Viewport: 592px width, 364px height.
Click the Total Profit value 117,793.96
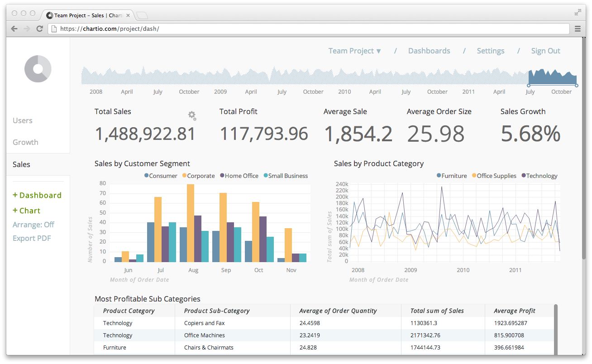(264, 134)
